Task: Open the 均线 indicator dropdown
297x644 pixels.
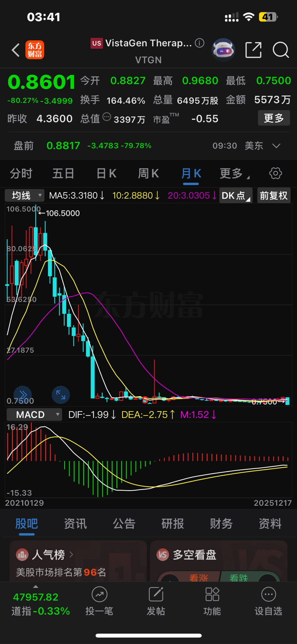Action: pyautogui.click(x=24, y=196)
